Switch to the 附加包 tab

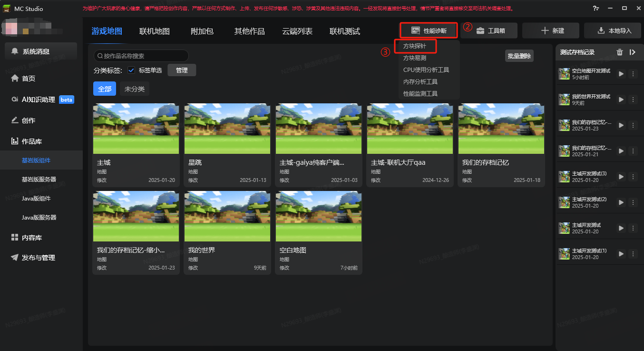pos(202,31)
